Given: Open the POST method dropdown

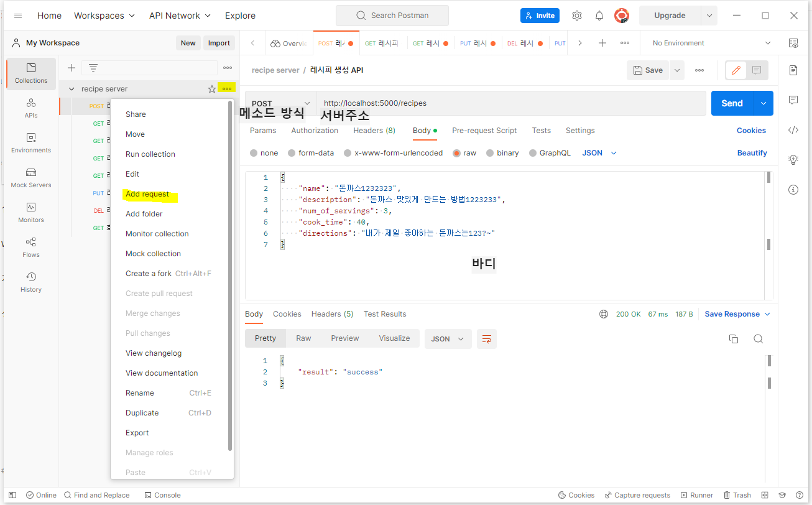Looking at the screenshot, I should click(281, 103).
